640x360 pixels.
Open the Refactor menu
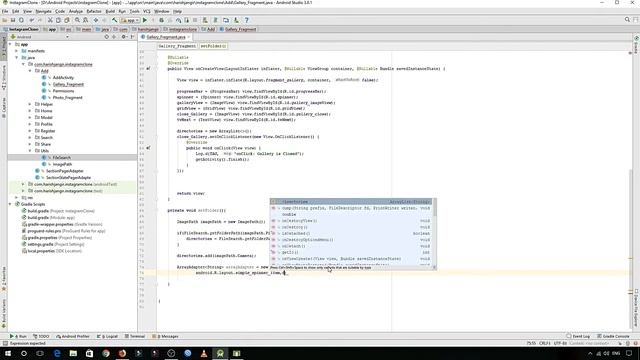point(93,11)
